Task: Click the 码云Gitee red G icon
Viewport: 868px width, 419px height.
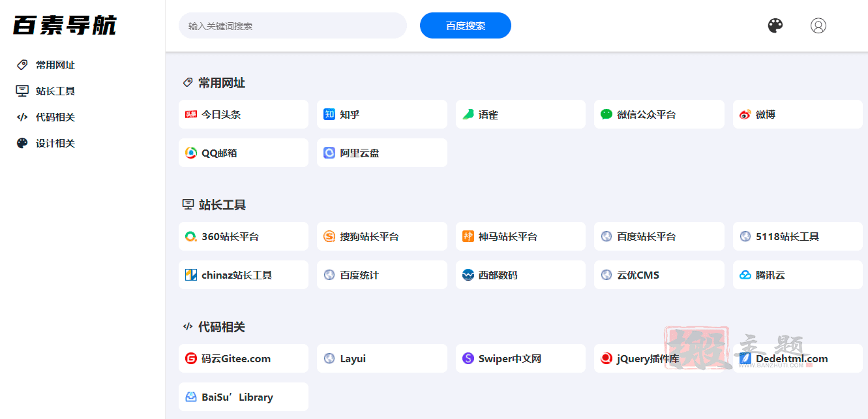Action: [191, 358]
